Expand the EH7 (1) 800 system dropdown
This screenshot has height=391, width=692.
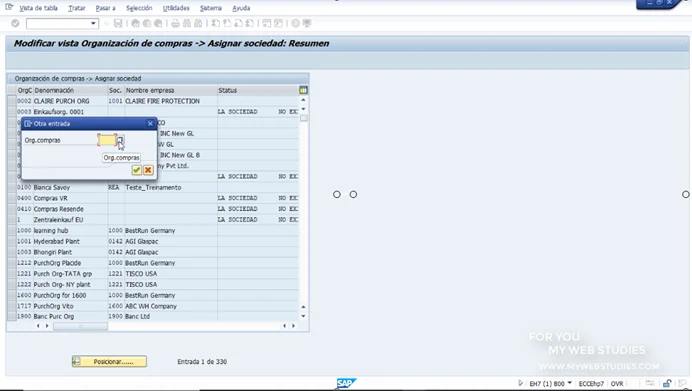[x=569, y=383]
